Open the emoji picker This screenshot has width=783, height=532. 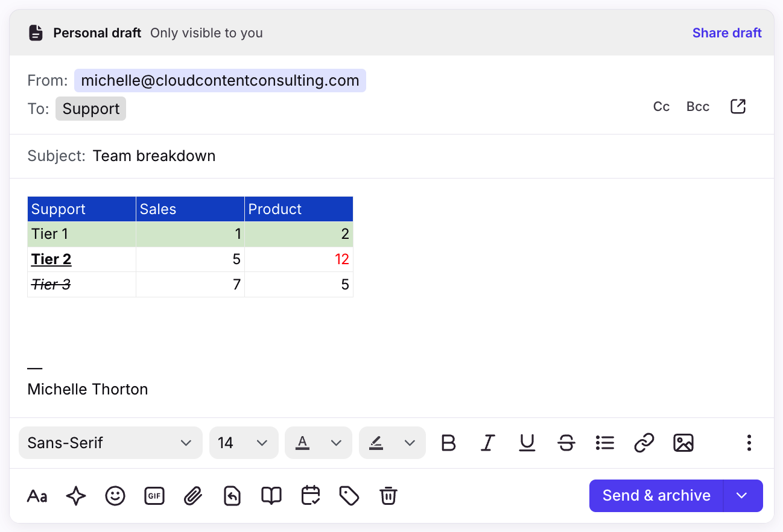pyautogui.click(x=115, y=496)
